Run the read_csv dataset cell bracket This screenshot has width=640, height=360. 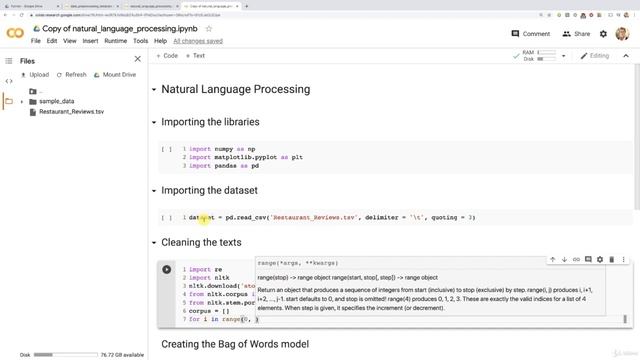pyautogui.click(x=167, y=218)
